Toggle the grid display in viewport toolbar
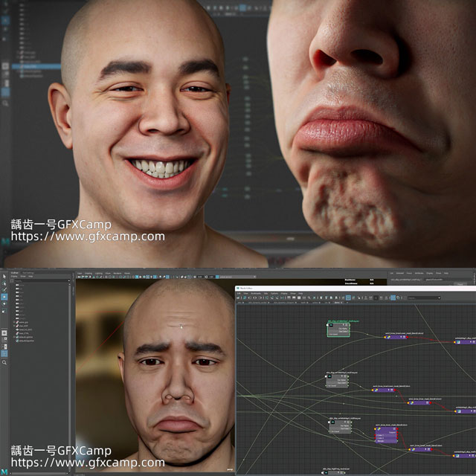Image resolution: width=476 pixels, height=476 pixels. click(x=106, y=277)
